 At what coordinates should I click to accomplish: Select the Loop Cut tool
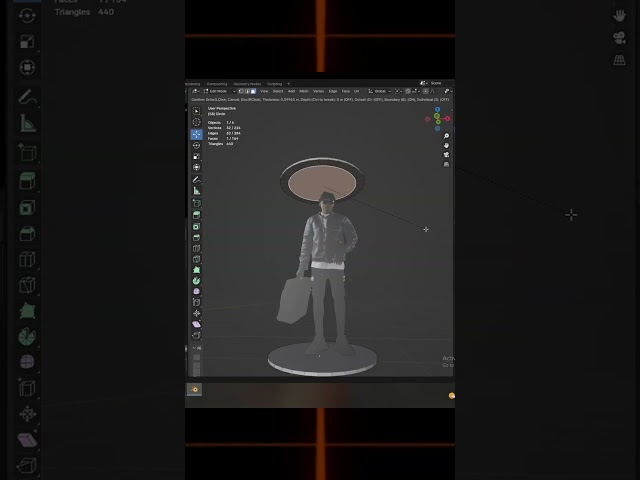click(196, 248)
